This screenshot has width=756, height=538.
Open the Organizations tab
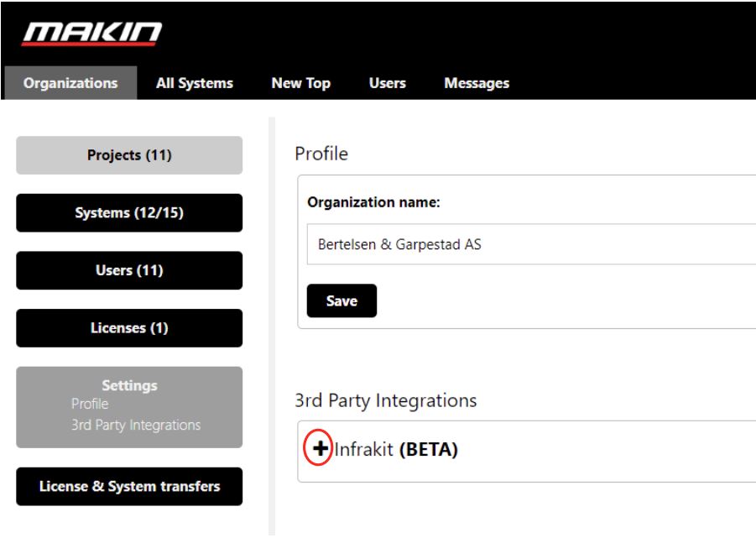tap(70, 83)
